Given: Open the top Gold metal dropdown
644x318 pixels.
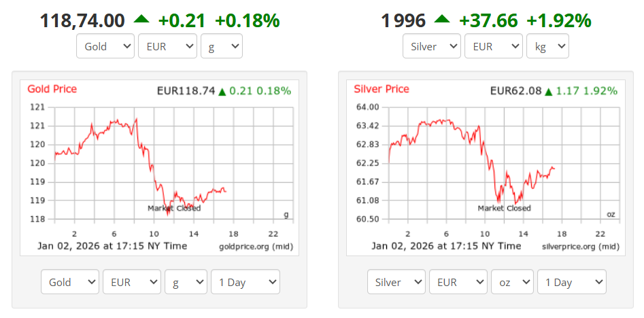Looking at the screenshot, I should (x=106, y=47).
